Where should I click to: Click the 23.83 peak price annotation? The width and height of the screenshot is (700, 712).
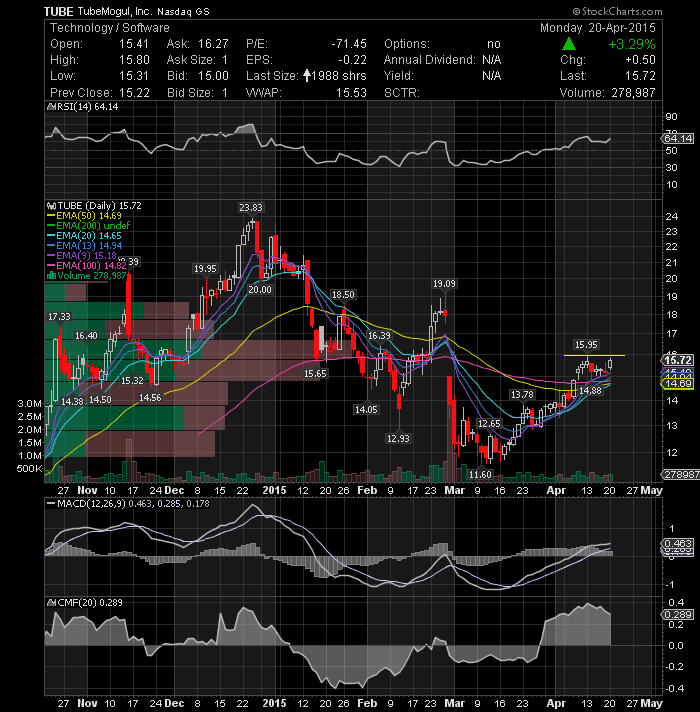251,208
